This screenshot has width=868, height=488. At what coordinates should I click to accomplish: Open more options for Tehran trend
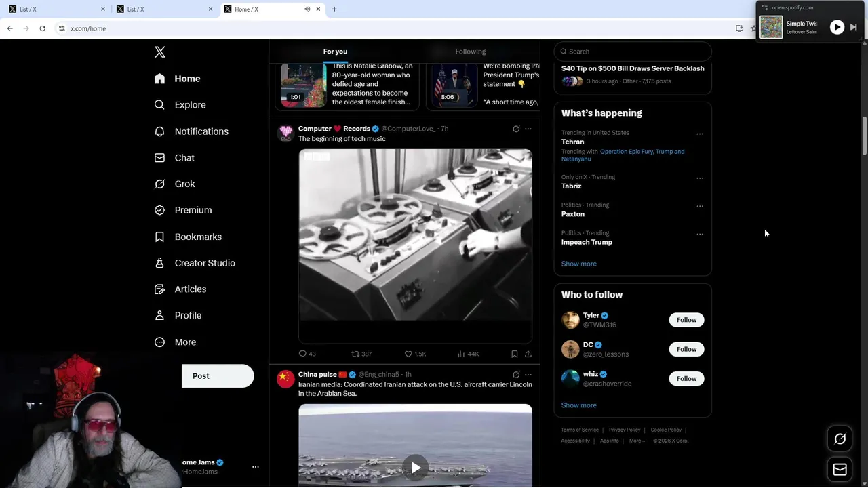click(700, 134)
